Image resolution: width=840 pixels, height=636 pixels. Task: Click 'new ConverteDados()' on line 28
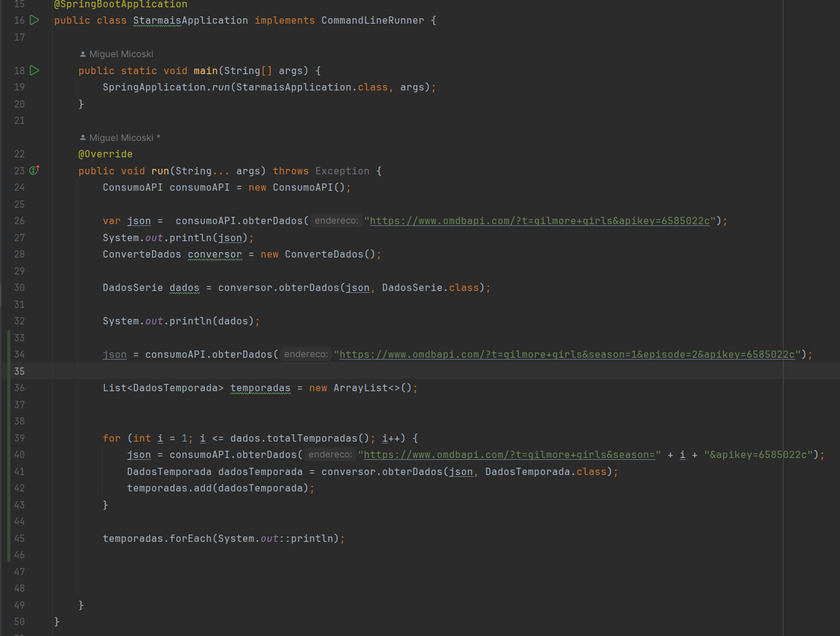pyautogui.click(x=318, y=255)
